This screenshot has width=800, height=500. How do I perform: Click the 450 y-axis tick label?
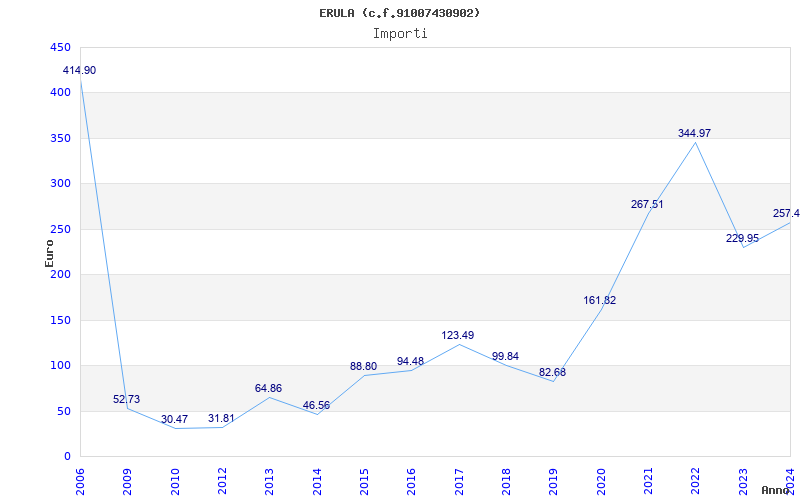coord(60,47)
